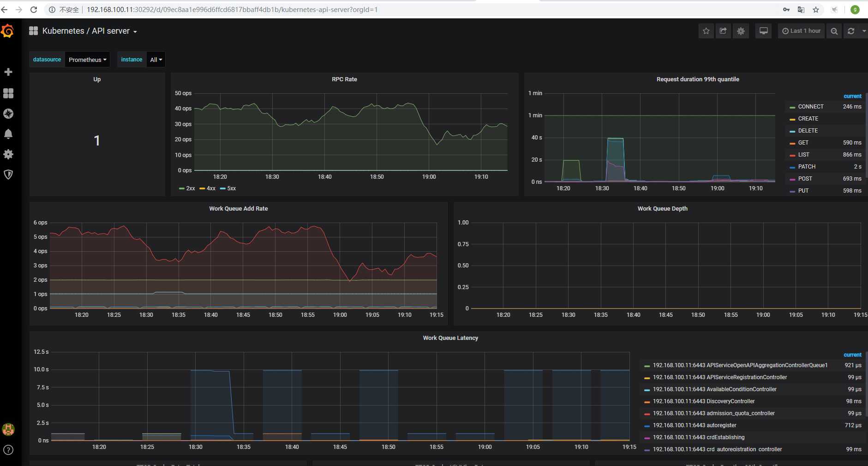Select crd_autoregistration_controller legend entry
The image size is (868, 466).
click(x=718, y=449)
